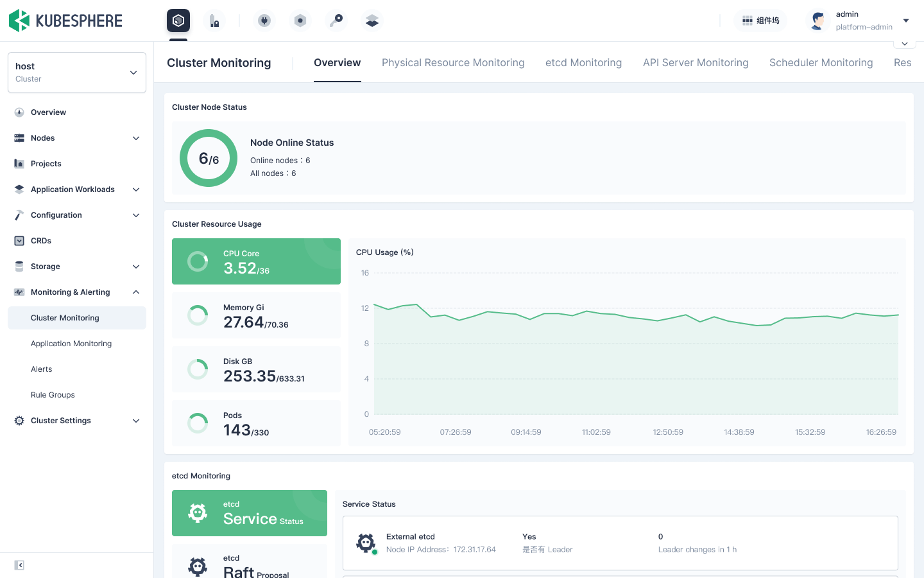Screen dimensions: 924x578
Task: Click the hexagon icon in top navigation
Action: (300, 21)
